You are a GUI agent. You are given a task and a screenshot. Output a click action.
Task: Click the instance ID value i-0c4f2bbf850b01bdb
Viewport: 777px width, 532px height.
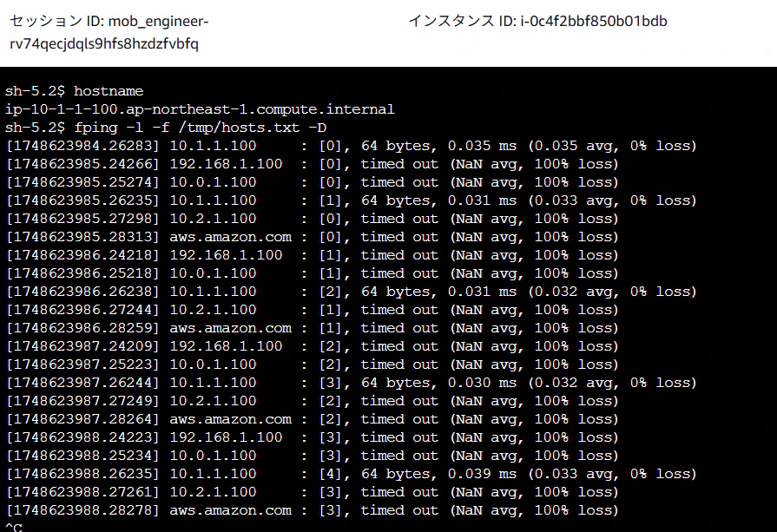tap(594, 22)
